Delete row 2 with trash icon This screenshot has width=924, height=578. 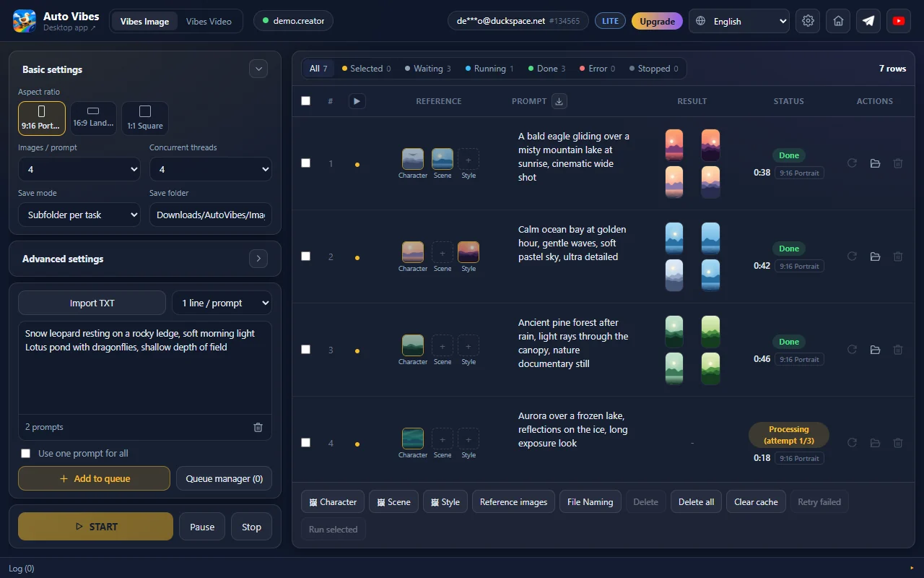coord(898,256)
